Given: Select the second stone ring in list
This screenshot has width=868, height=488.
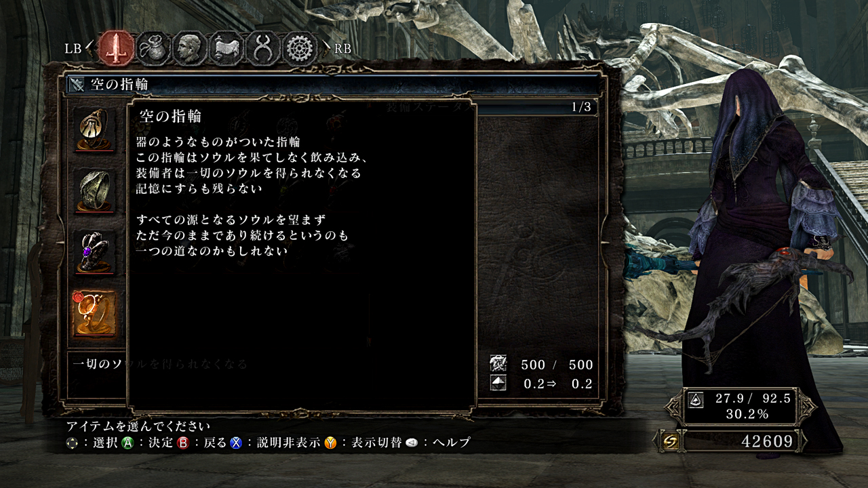Looking at the screenshot, I should [94, 190].
